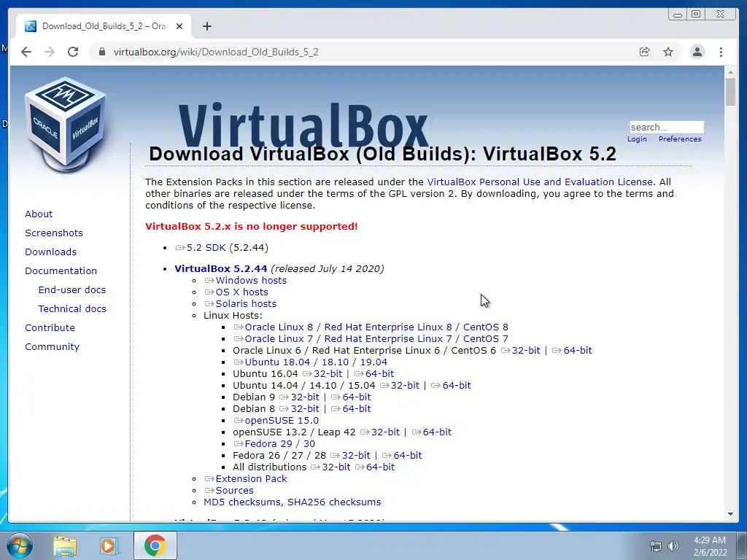Image resolution: width=747 pixels, height=560 pixels.
Task: Open a new tab with the plus button
Action: click(x=206, y=26)
